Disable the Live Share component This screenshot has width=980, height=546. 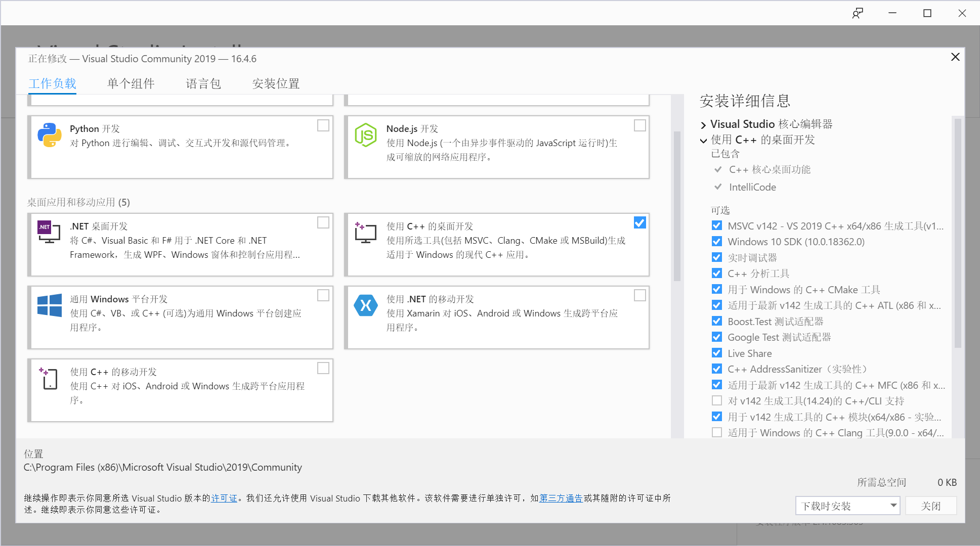(x=717, y=353)
